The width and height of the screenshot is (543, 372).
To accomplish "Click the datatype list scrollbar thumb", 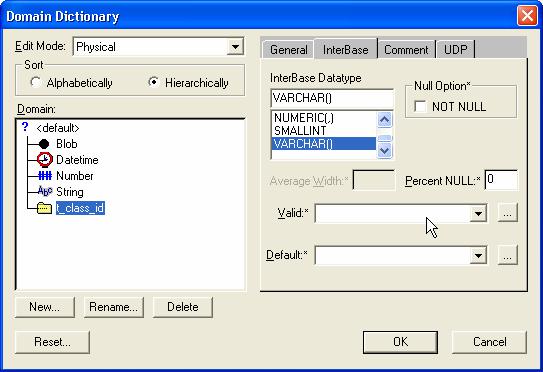I will click(x=384, y=138).
